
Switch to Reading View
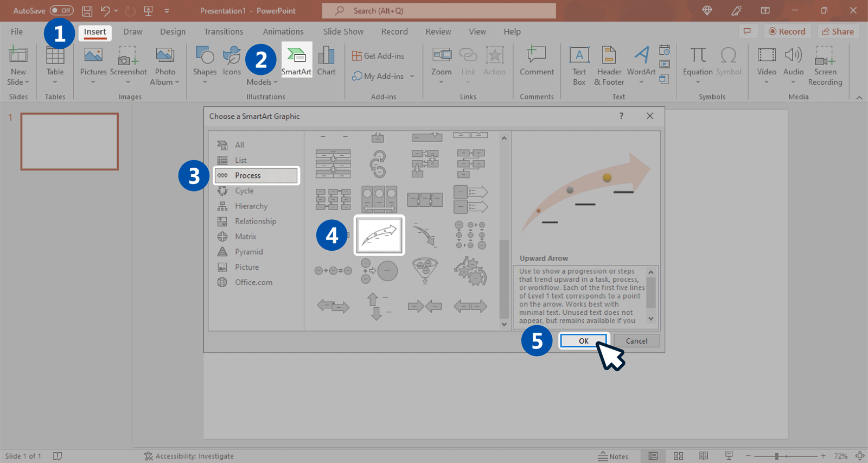pyautogui.click(x=704, y=456)
